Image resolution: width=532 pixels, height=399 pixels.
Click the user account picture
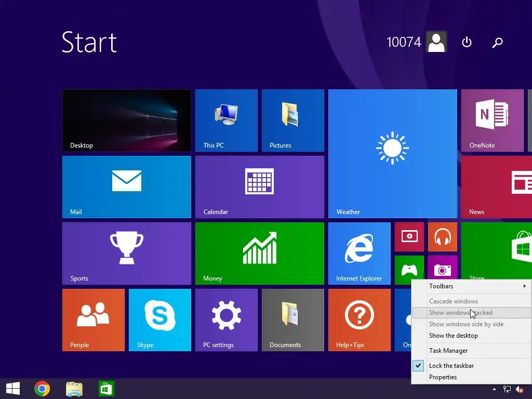pyautogui.click(x=436, y=42)
